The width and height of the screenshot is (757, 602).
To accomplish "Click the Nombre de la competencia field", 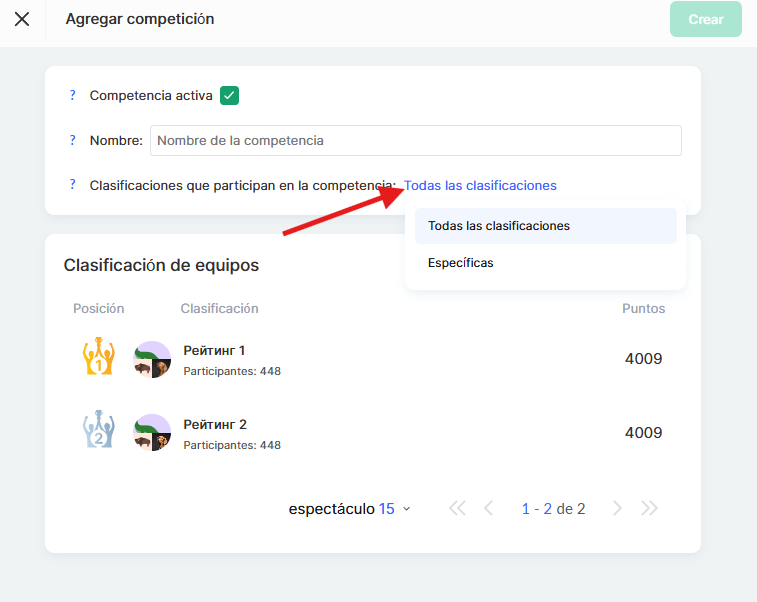I will [415, 141].
